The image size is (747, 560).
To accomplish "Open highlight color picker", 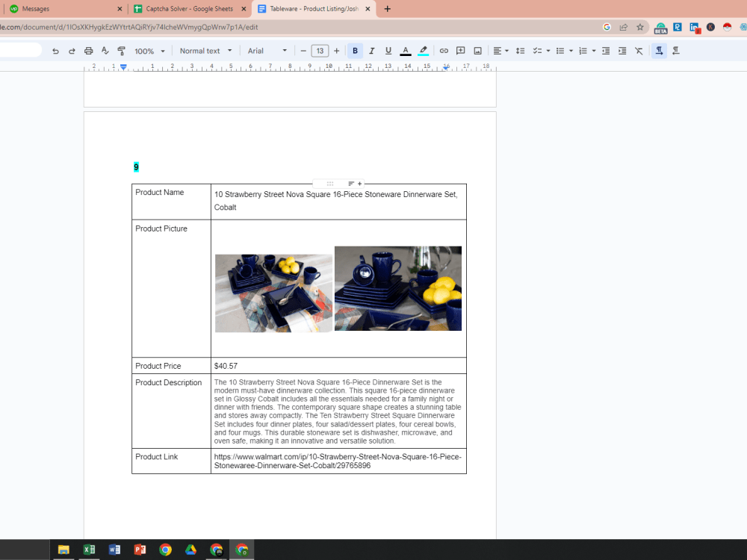I will (423, 51).
